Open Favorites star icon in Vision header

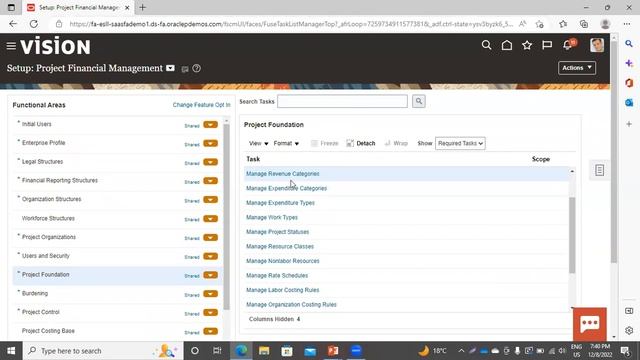click(x=527, y=45)
